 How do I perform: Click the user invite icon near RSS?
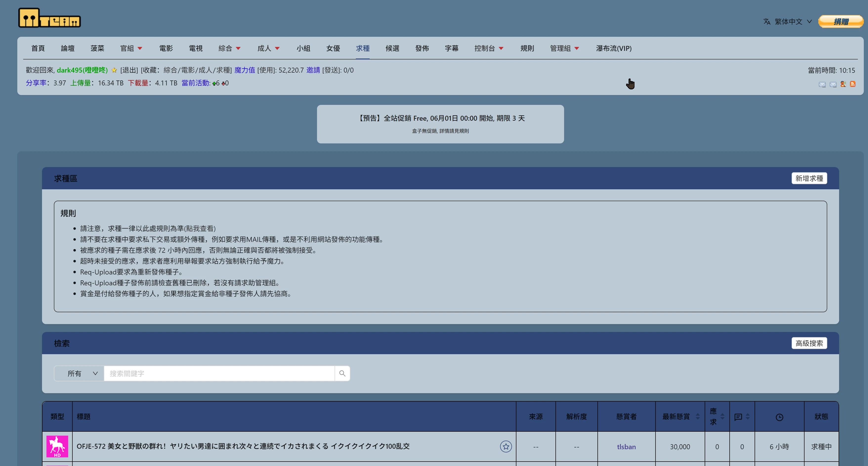(x=843, y=84)
